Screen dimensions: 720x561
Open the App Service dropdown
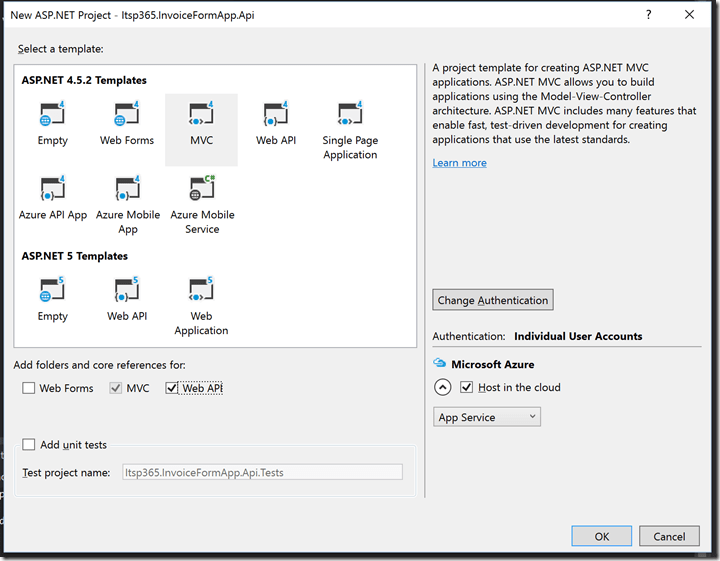488,417
